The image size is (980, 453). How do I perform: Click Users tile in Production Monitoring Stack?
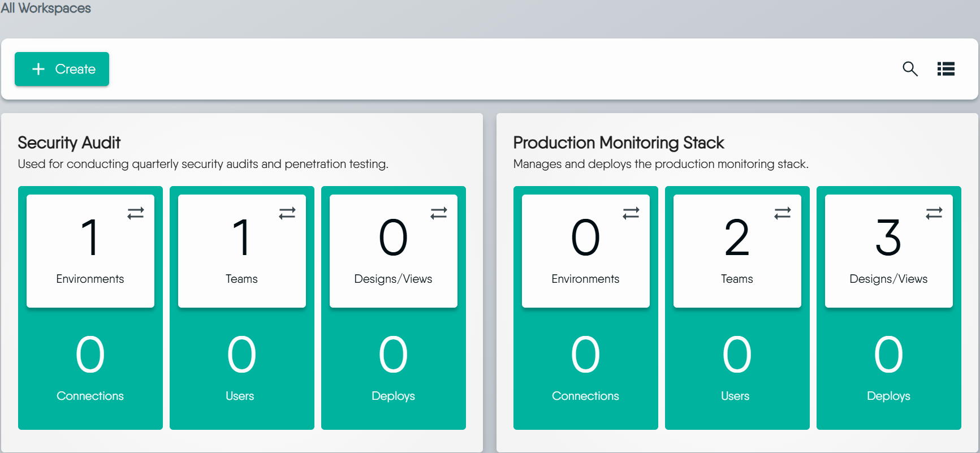point(737,368)
